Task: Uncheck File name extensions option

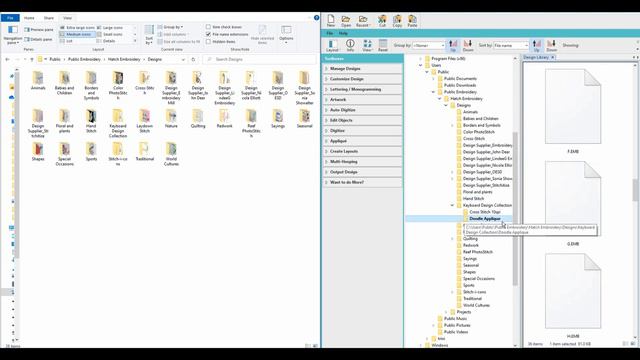Action: point(208,34)
